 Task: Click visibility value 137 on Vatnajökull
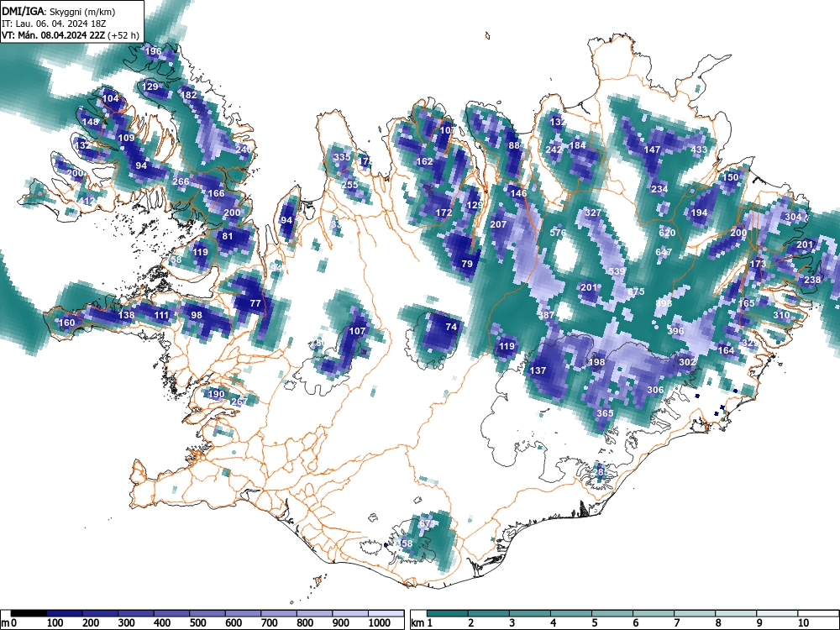[x=538, y=370]
